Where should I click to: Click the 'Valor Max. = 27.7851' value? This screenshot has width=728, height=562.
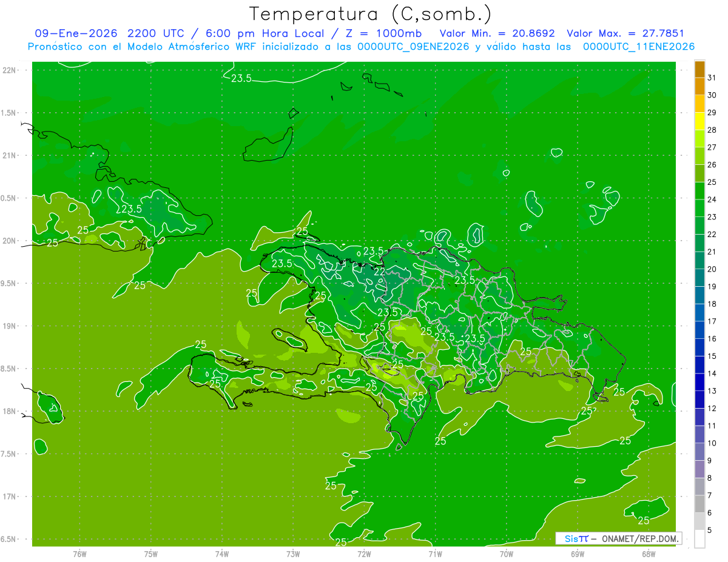pos(625,33)
